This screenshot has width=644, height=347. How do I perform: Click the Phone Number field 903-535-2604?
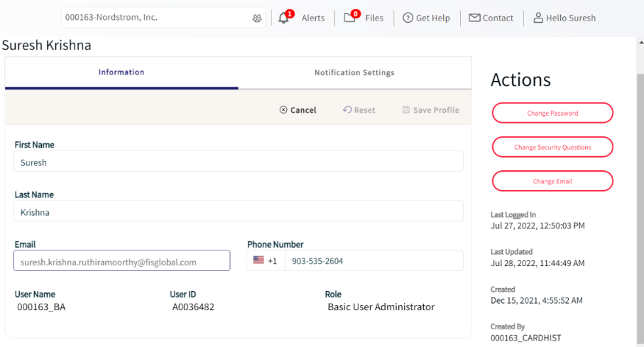[374, 260]
